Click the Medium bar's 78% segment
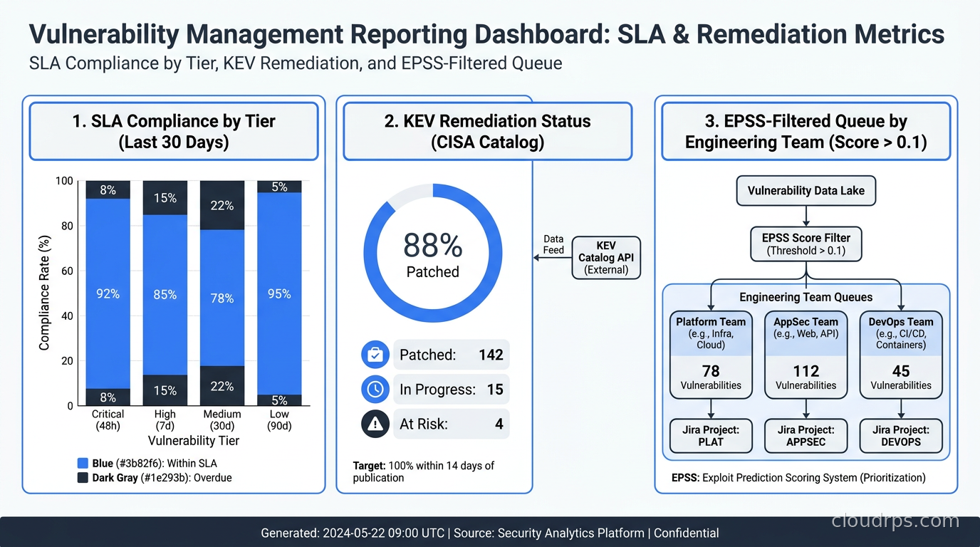The height and width of the screenshot is (547, 980). (222, 298)
